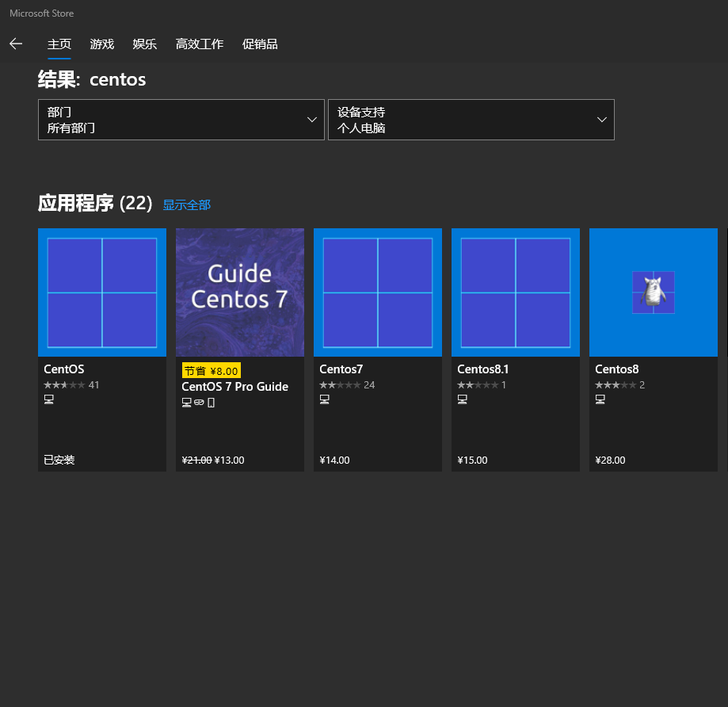Click the 显示全部 link
The image size is (728, 707).
tap(187, 204)
